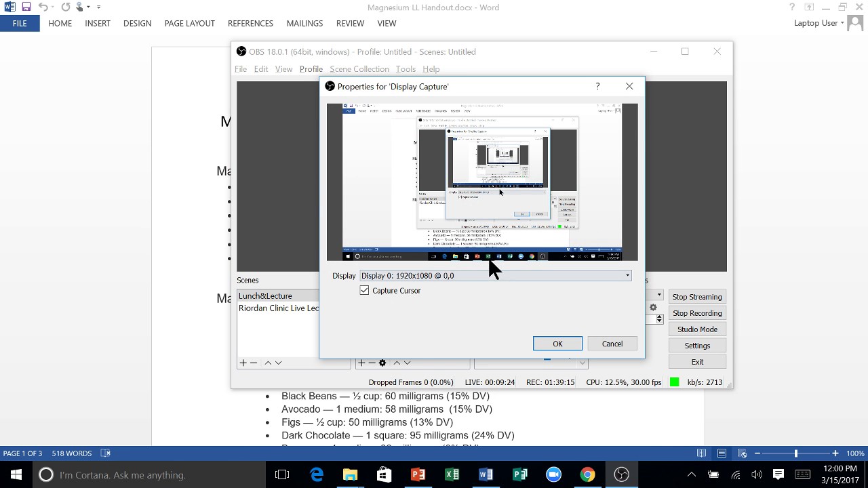Open the OBS Help menu
868x488 pixels.
(x=431, y=69)
